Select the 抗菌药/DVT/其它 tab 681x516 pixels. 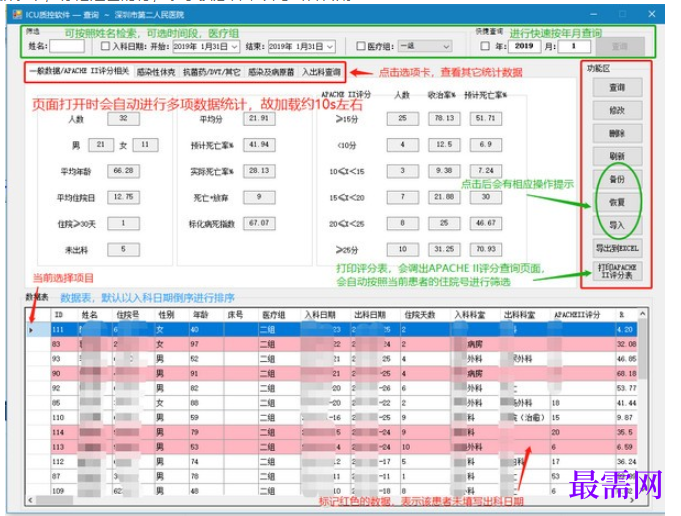pyautogui.click(x=212, y=72)
